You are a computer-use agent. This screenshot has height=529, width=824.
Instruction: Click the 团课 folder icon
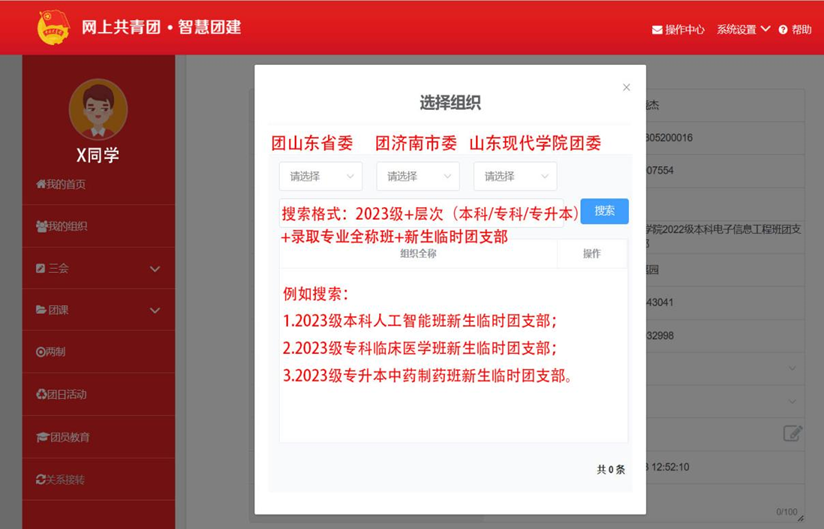pos(41,310)
